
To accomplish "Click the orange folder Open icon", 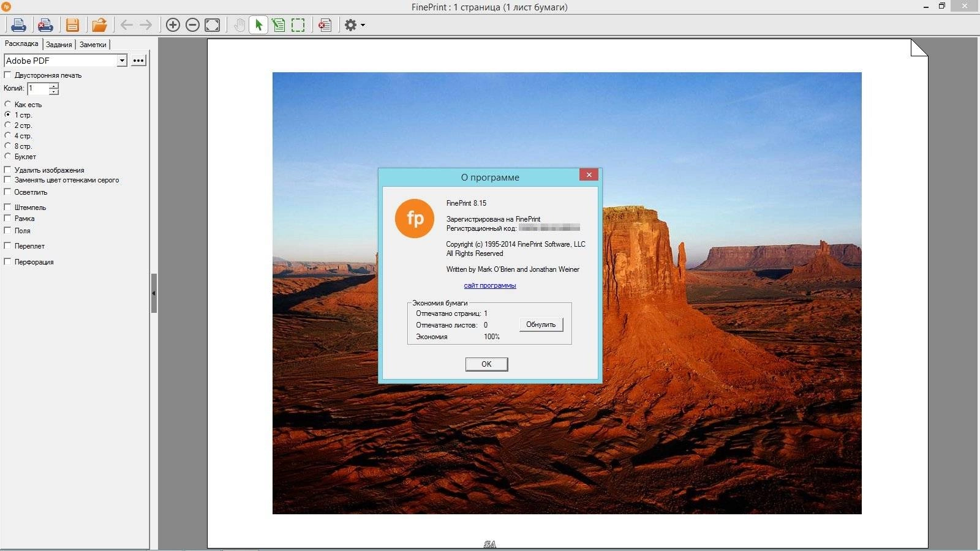I will [x=99, y=25].
